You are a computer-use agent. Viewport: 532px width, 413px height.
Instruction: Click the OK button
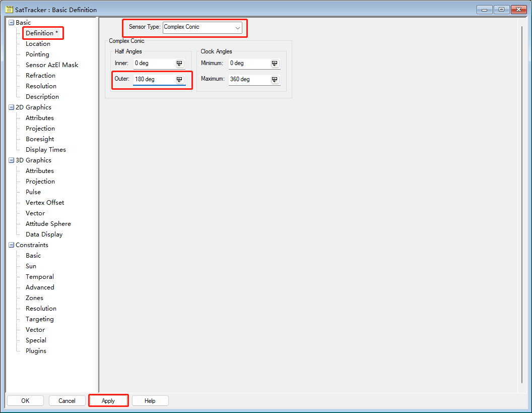(25, 401)
